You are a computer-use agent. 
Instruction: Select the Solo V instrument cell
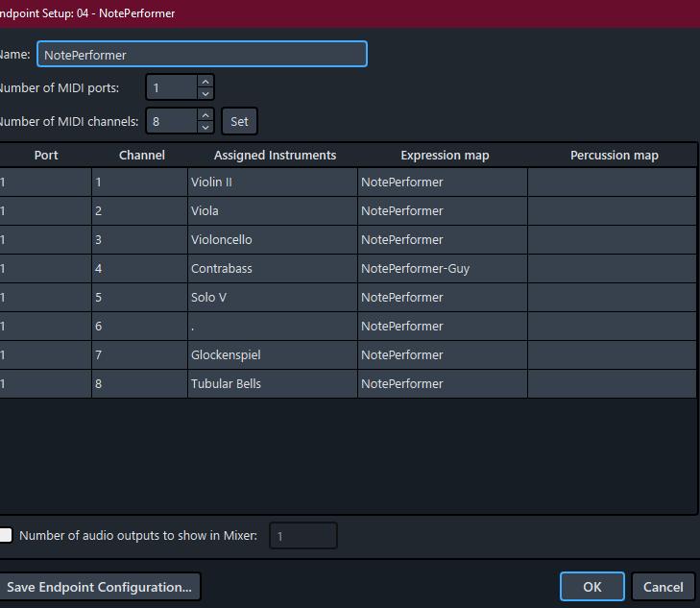click(273, 298)
